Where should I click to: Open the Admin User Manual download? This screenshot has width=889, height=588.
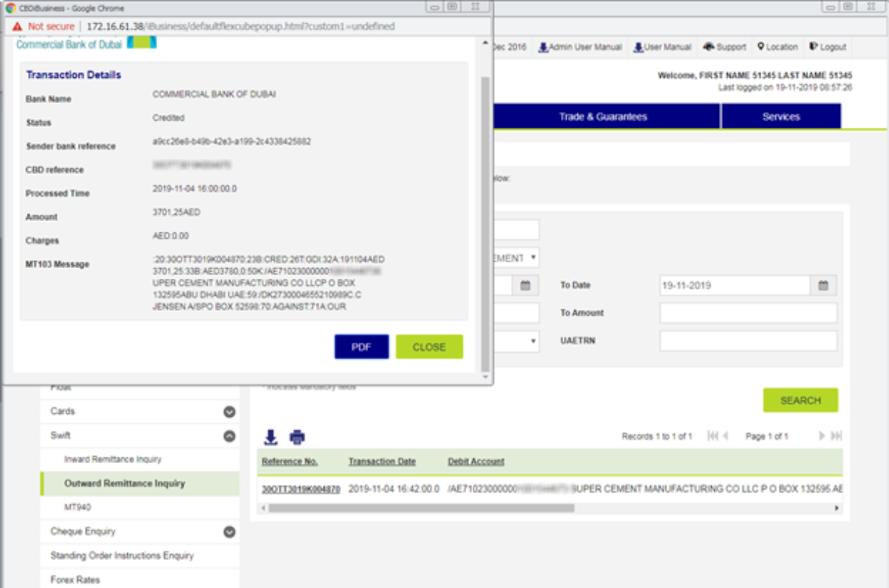(580, 47)
